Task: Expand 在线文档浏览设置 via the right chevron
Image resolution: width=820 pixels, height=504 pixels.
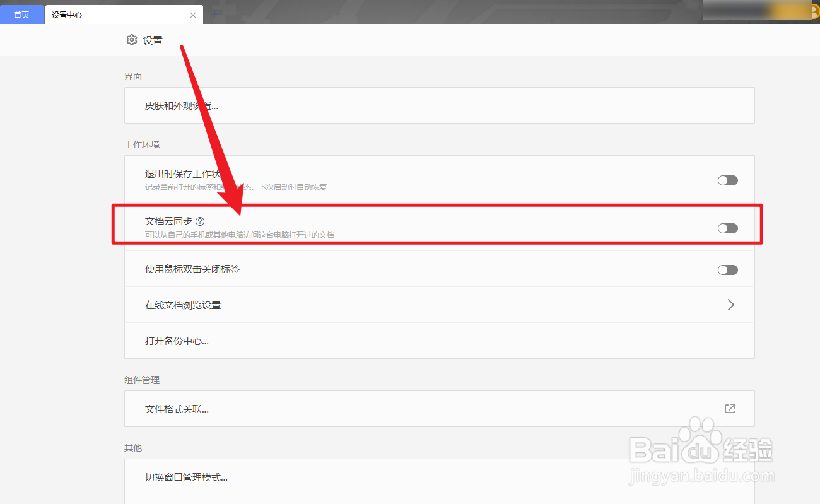Action: coord(730,305)
